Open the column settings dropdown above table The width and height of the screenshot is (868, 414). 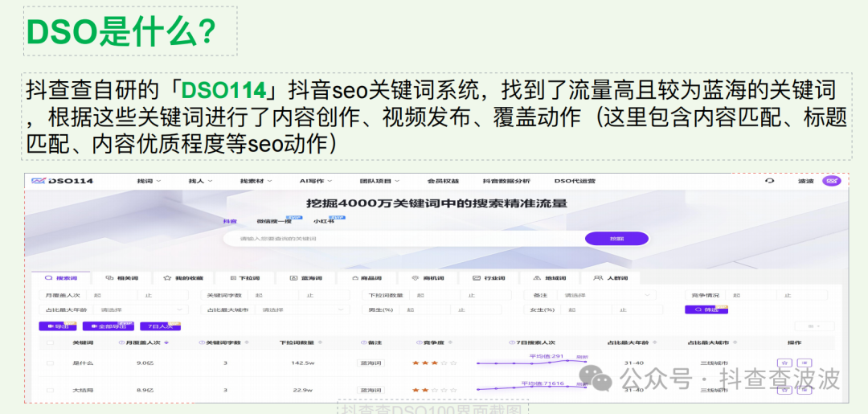pos(813,326)
